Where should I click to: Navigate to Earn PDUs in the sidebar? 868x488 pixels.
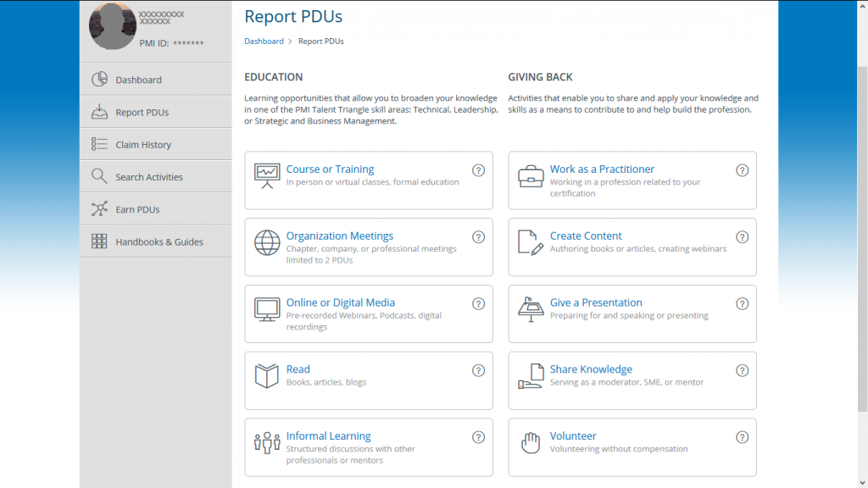point(156,209)
